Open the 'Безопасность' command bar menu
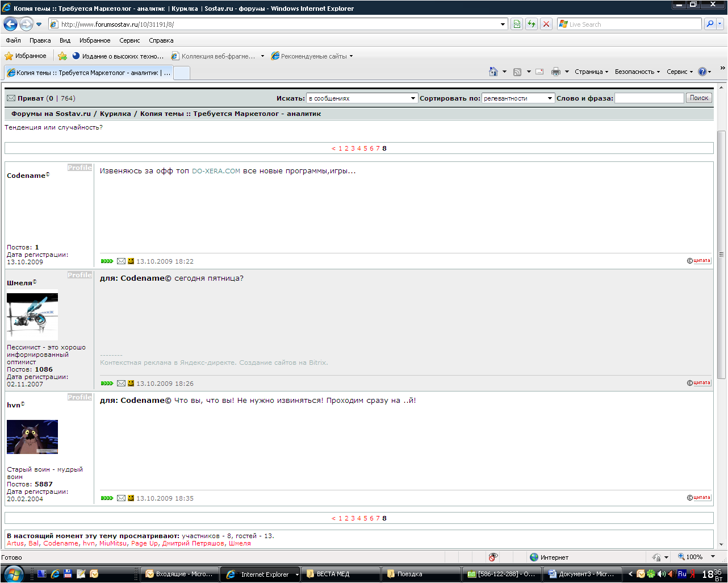Viewport: 728px width, 583px height. tap(637, 72)
